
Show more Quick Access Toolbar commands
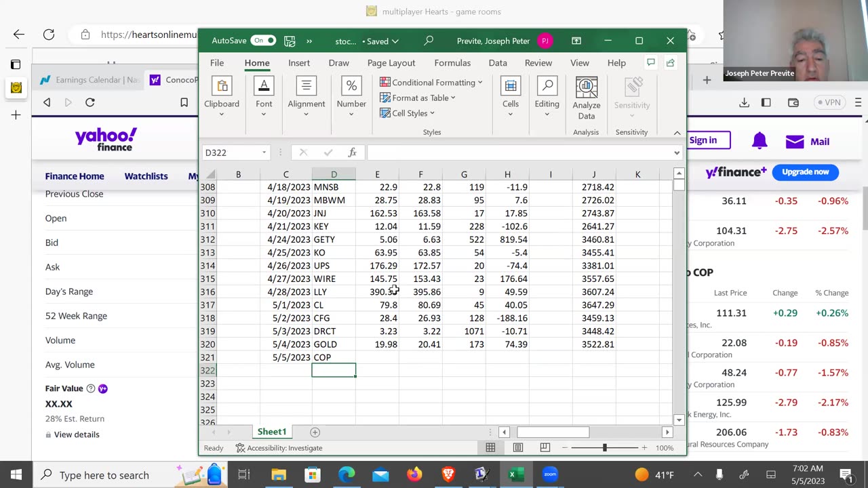point(309,41)
